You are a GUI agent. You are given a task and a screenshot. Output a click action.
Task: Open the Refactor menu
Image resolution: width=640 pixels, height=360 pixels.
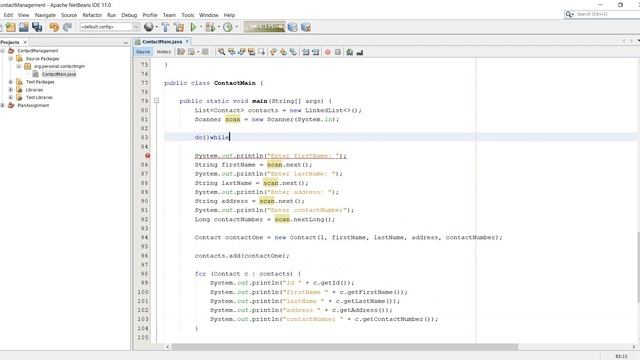click(92, 15)
